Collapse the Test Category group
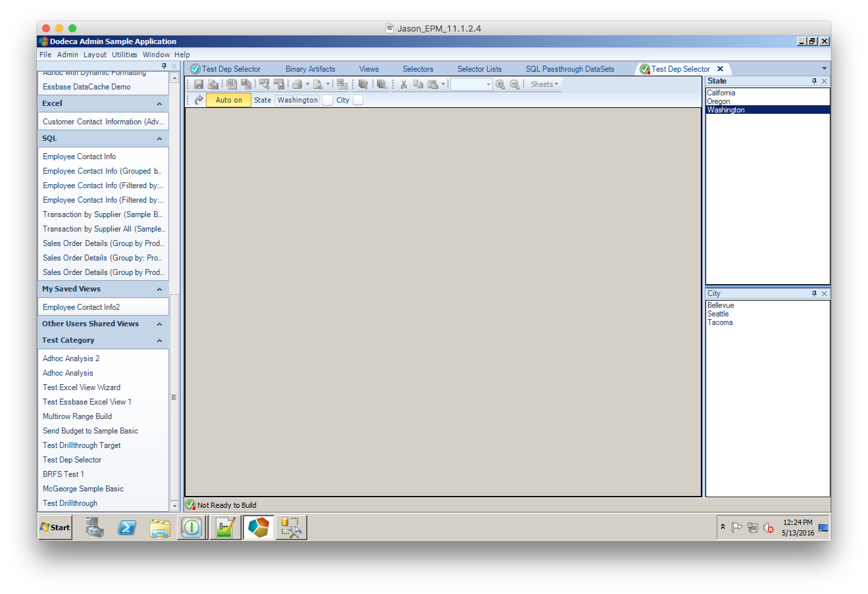The height and width of the screenshot is (594, 868). tap(160, 340)
